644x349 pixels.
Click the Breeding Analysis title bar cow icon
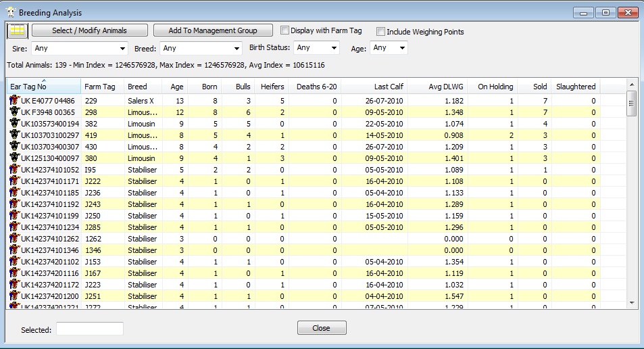pos(10,12)
